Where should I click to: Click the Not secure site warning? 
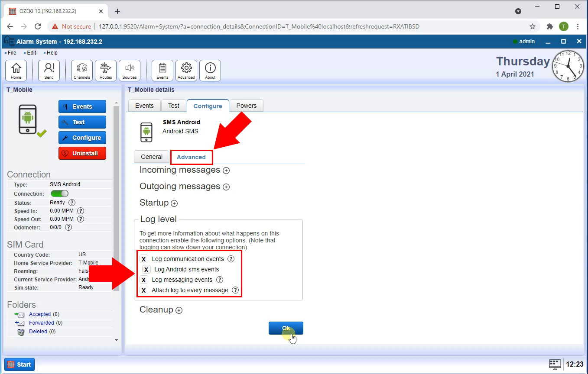click(x=71, y=26)
